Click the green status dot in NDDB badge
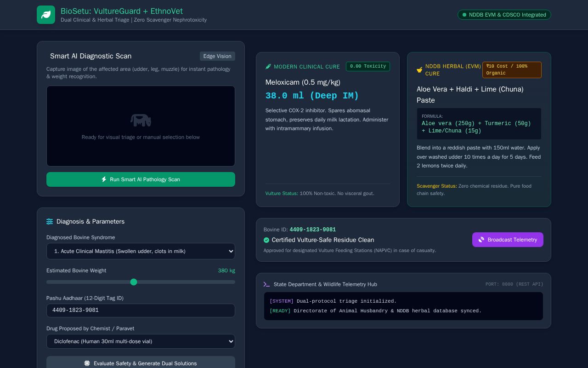 tap(464, 15)
